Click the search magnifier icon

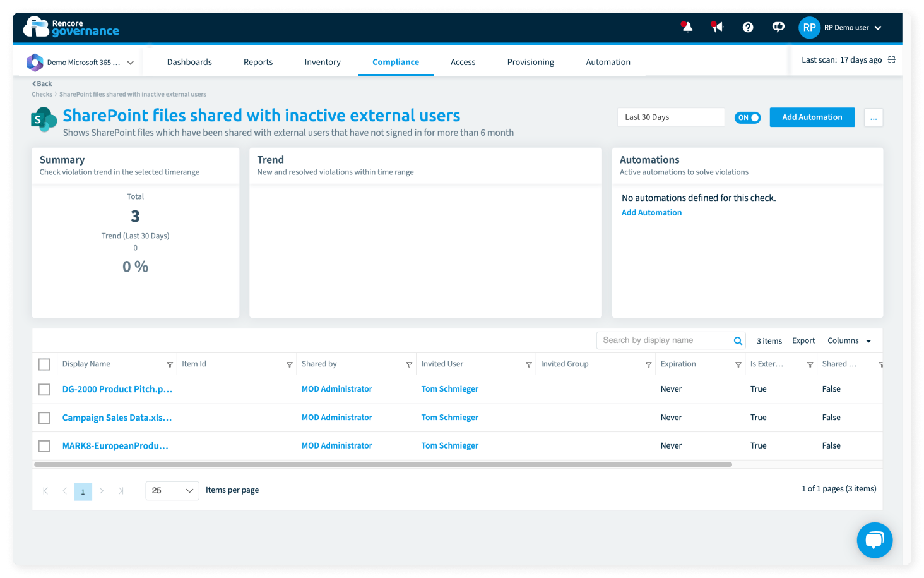(x=738, y=341)
